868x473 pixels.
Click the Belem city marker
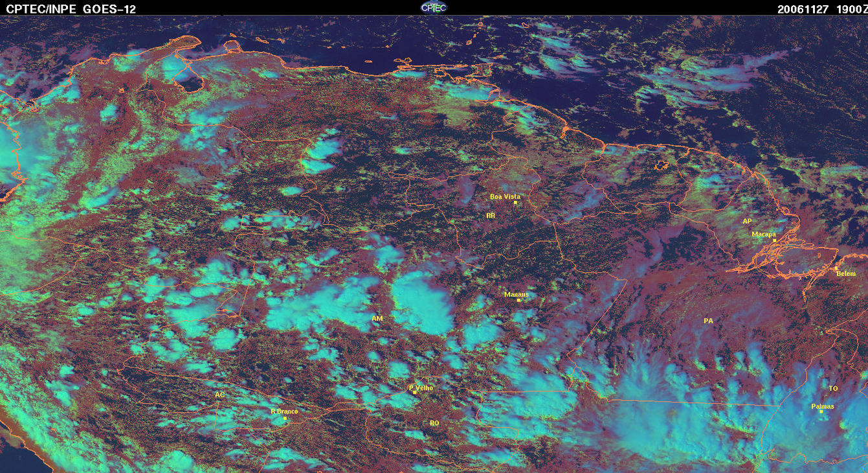(x=836, y=268)
